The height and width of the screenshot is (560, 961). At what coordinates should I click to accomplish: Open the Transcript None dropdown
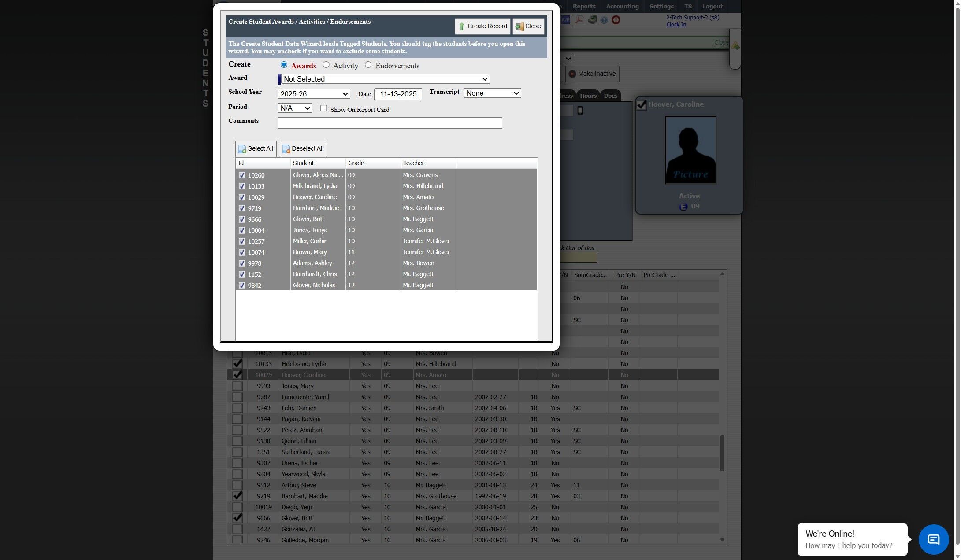click(x=492, y=93)
